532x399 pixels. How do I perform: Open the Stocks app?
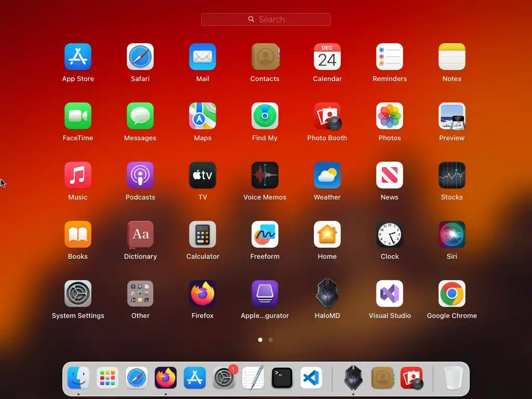coord(452,175)
